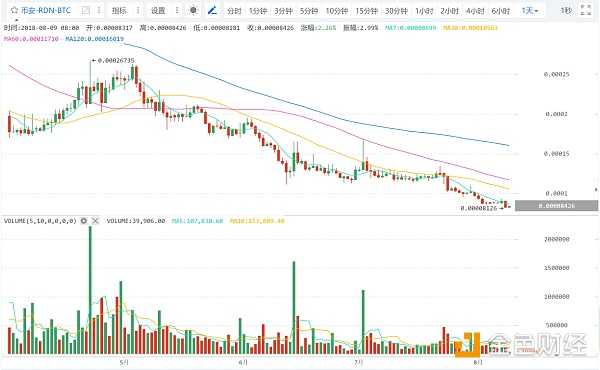Select the 3分钟 interval

pos(283,11)
